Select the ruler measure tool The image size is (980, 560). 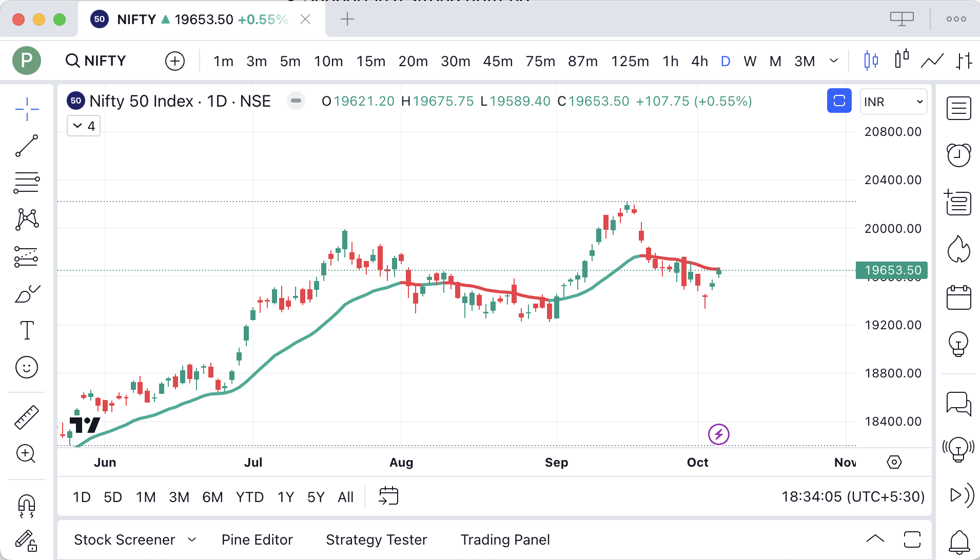(27, 417)
